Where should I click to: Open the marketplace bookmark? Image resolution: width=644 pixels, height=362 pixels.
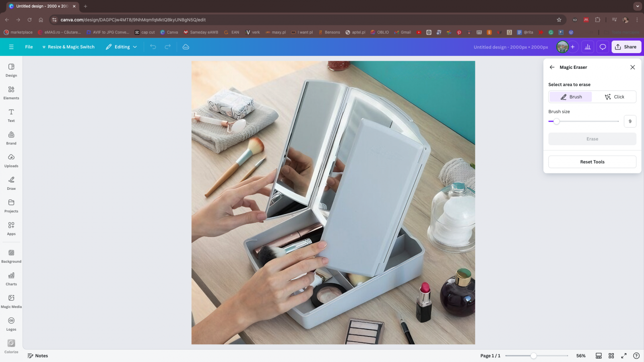(18, 32)
